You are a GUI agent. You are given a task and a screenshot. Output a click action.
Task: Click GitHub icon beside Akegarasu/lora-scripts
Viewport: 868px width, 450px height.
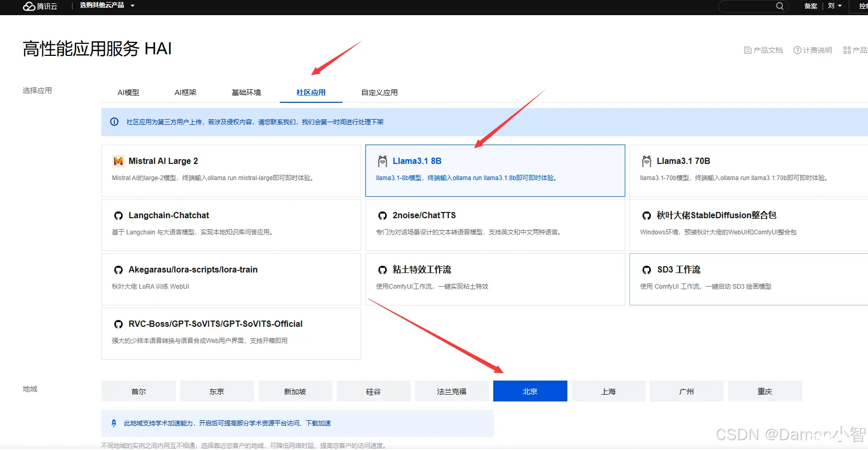point(118,270)
